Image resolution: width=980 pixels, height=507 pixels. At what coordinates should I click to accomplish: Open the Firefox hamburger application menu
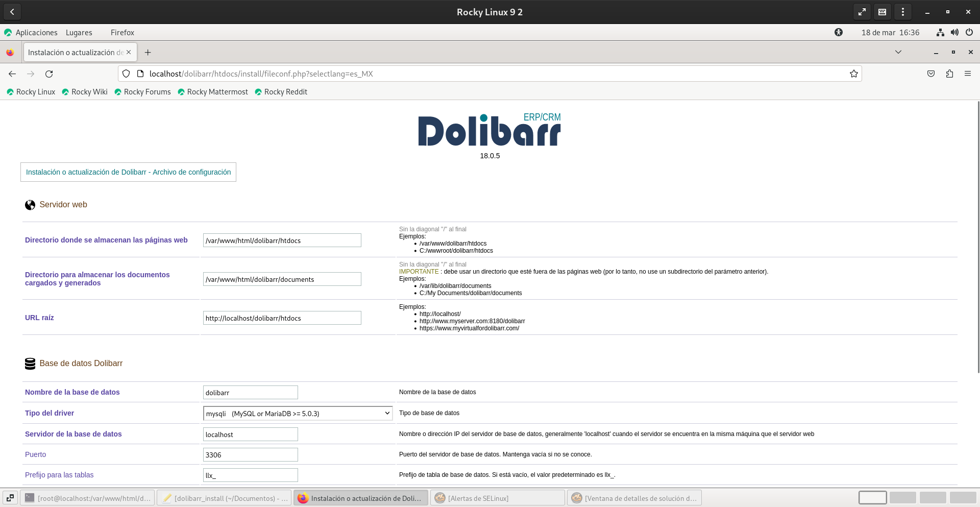[x=967, y=74]
